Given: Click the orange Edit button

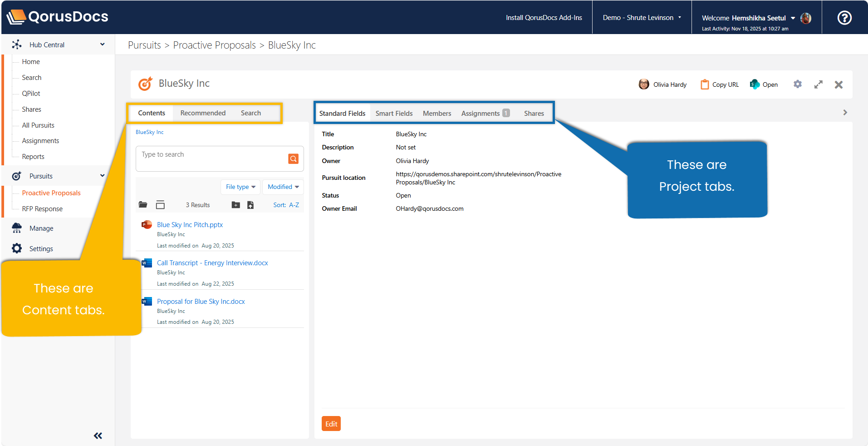Looking at the screenshot, I should tap(331, 424).
